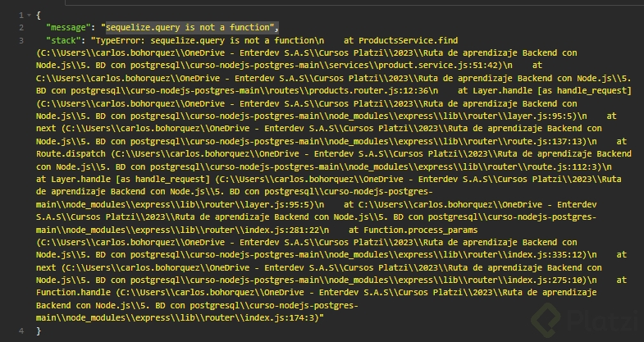Click Function.handle in the stack trace

coord(72,293)
